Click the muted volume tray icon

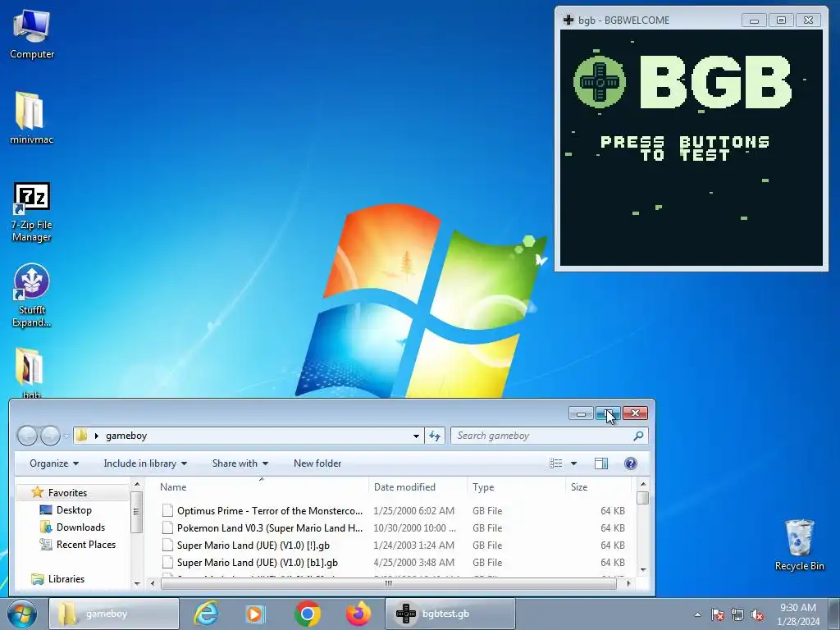(757, 614)
